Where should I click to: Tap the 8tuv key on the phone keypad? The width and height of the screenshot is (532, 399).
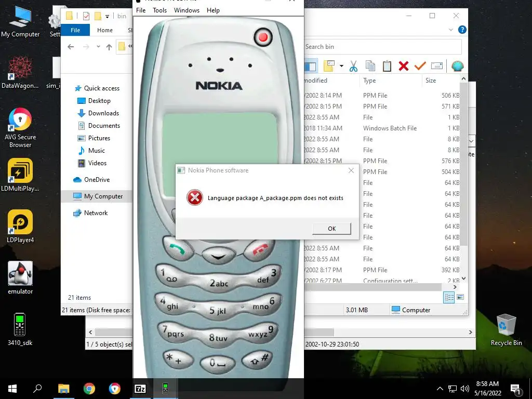[219, 338]
